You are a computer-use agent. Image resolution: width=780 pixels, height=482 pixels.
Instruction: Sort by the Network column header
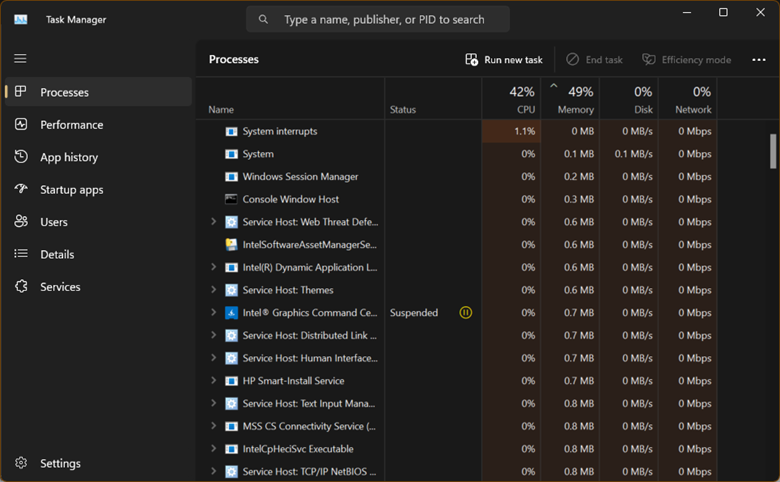pos(688,98)
